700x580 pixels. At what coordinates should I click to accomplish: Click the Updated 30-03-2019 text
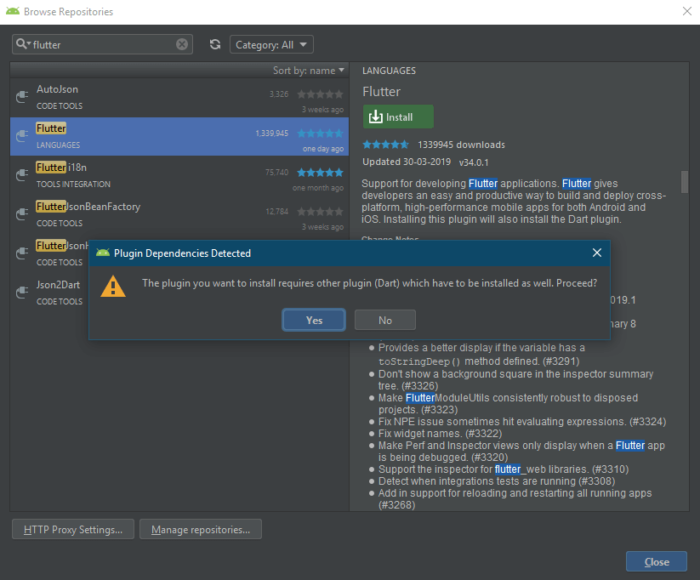coord(406,162)
